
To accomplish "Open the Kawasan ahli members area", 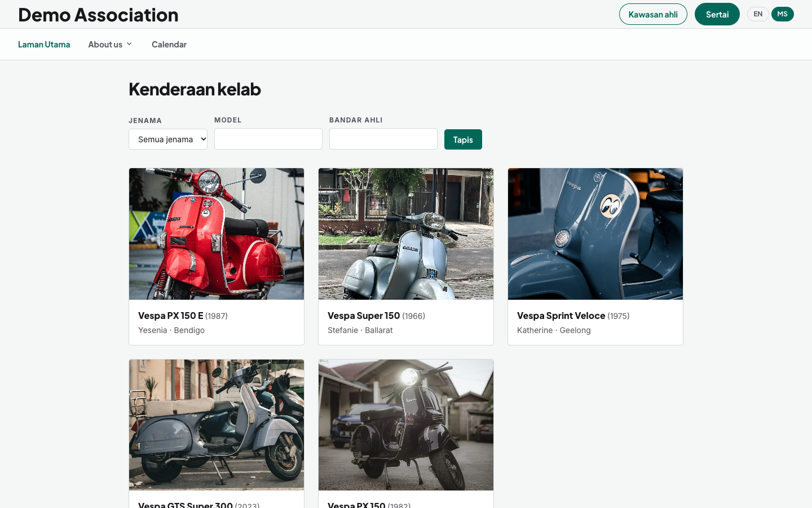I will [x=653, y=14].
